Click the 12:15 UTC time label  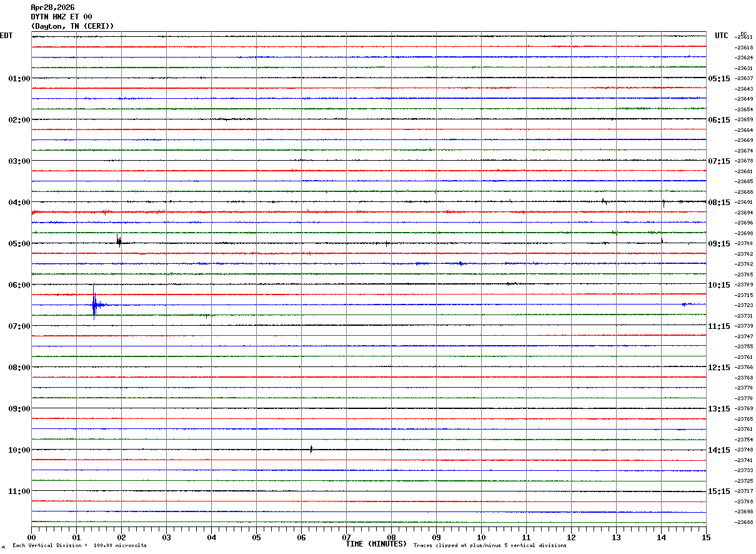pos(719,368)
